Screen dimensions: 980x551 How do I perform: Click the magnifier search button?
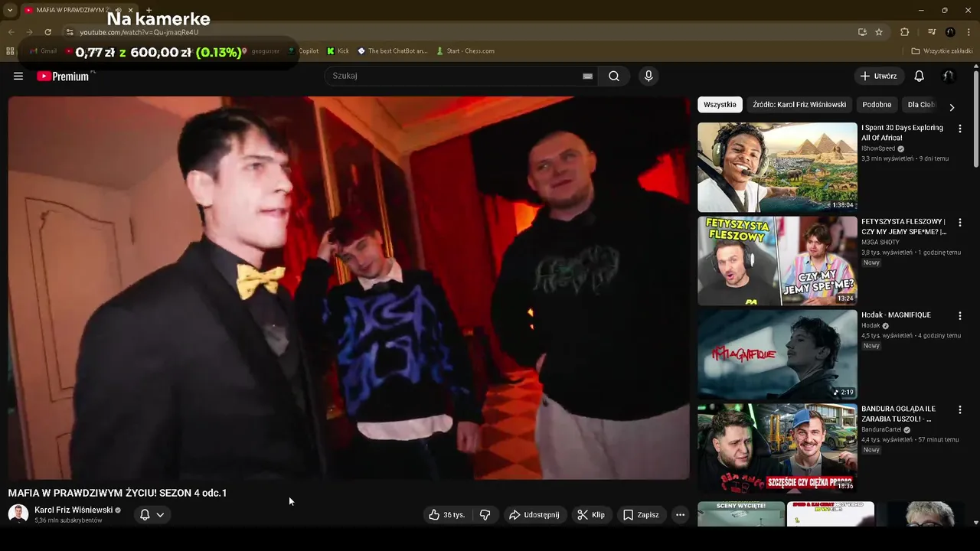coord(614,76)
